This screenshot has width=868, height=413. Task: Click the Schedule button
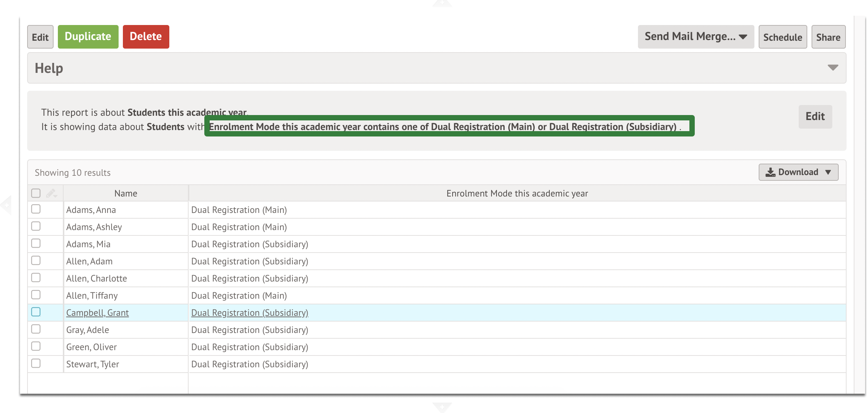[x=782, y=36]
